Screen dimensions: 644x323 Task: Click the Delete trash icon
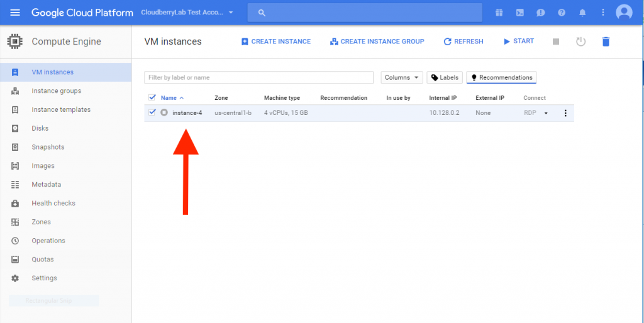point(606,41)
